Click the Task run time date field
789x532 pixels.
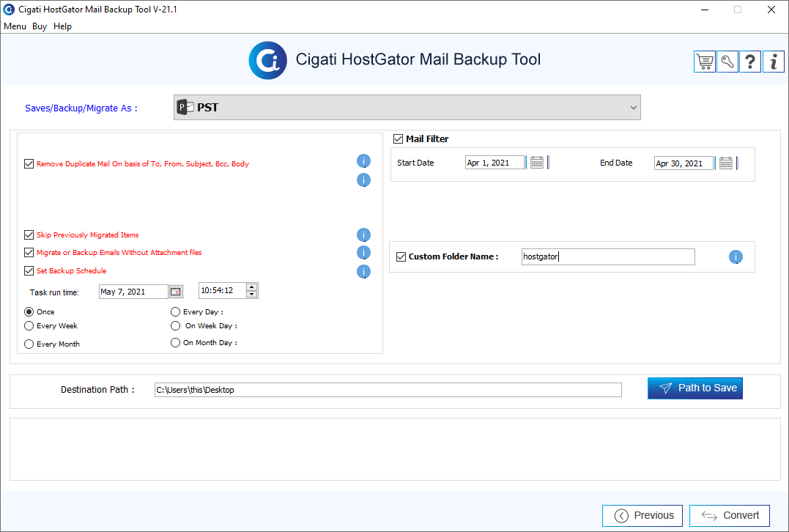tap(133, 292)
